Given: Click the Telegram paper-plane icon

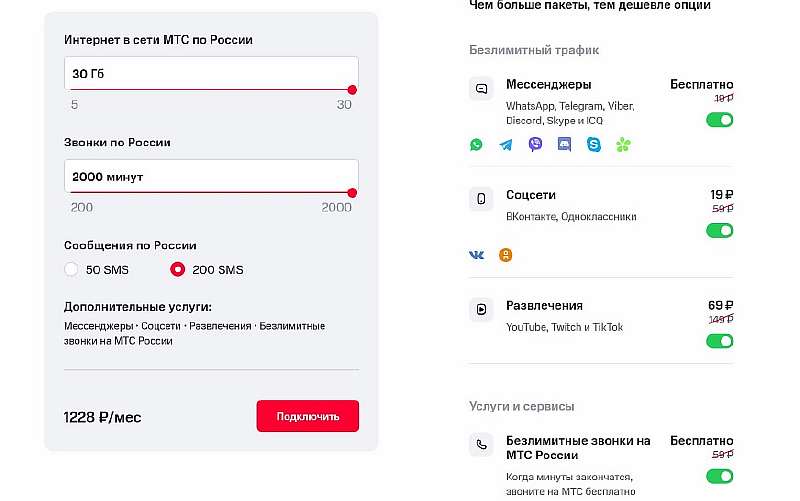Looking at the screenshot, I should click(x=506, y=145).
